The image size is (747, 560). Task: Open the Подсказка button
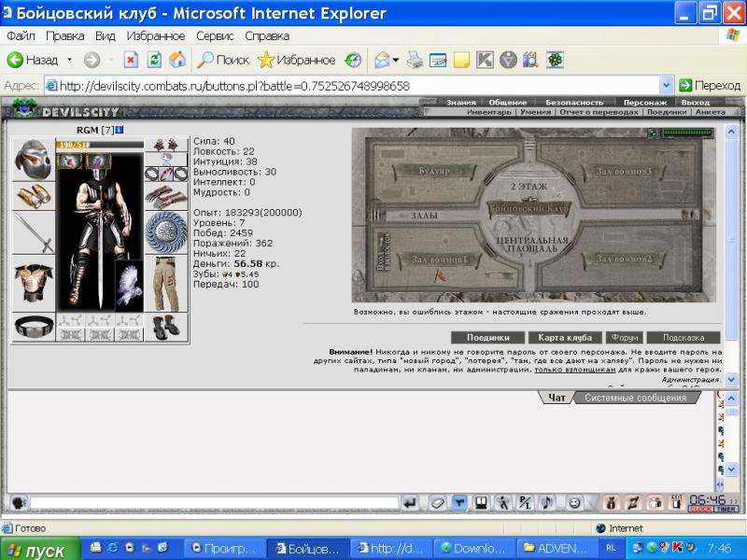point(684,338)
